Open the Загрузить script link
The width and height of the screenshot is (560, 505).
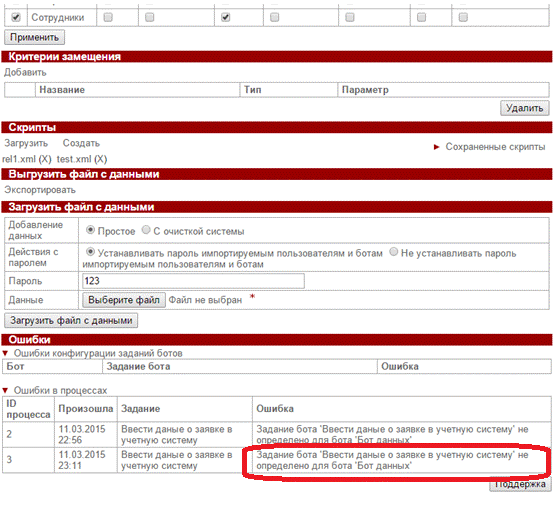(x=26, y=143)
